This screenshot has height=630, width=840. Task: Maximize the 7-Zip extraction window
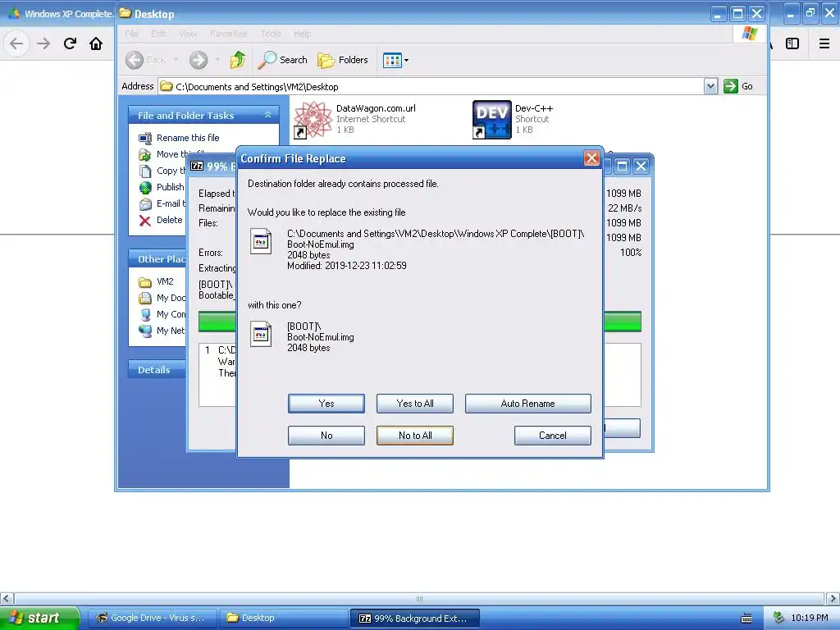click(622, 166)
